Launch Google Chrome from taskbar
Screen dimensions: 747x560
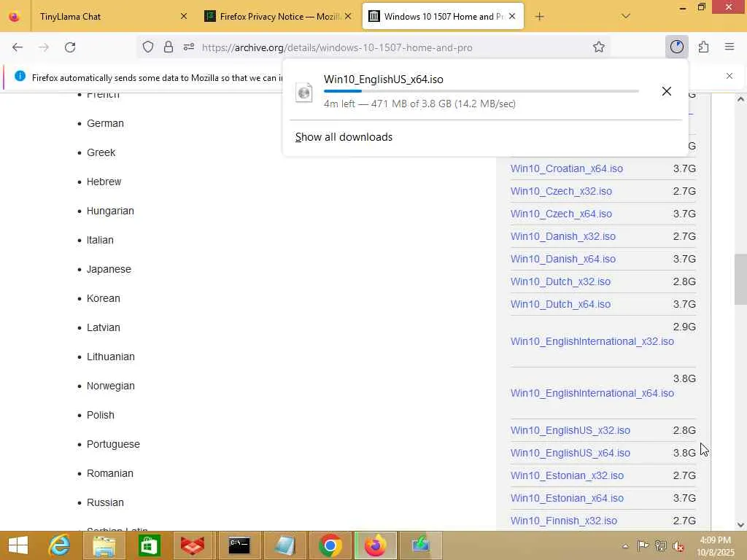tap(330, 545)
